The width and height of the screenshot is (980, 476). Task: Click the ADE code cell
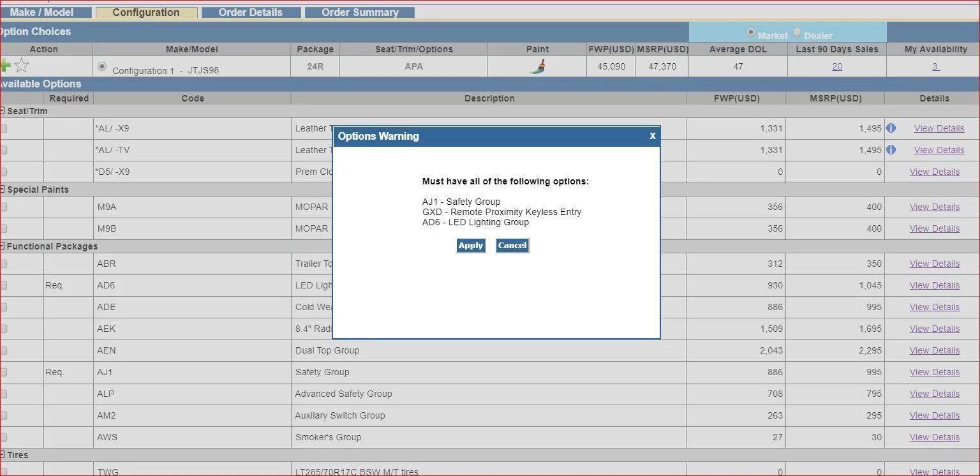click(192, 307)
